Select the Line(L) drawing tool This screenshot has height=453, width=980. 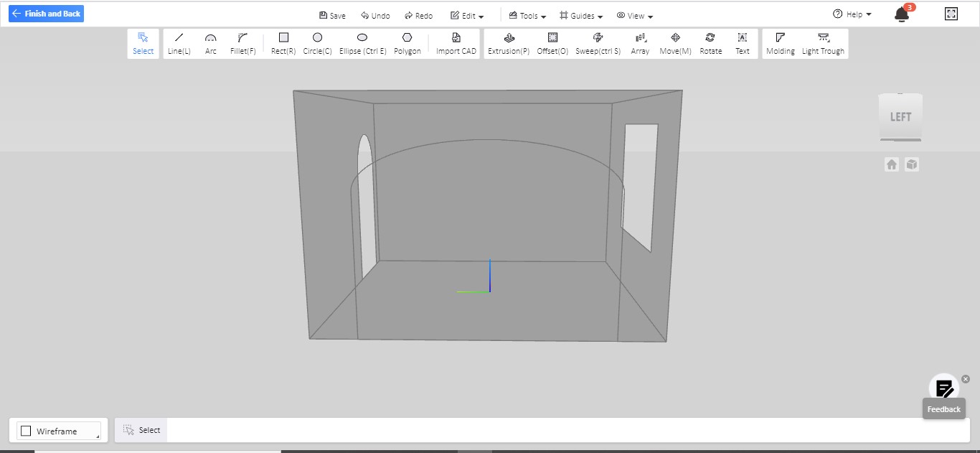tap(179, 43)
